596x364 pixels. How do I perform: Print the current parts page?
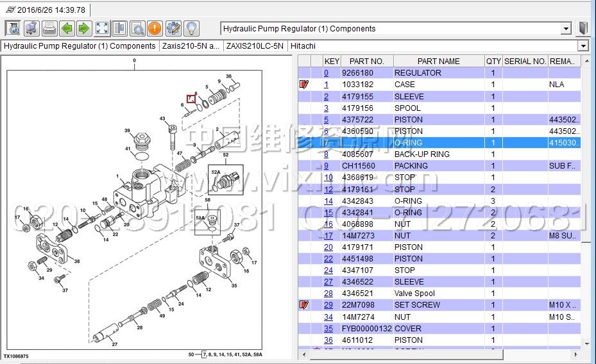pyautogui.click(x=49, y=28)
